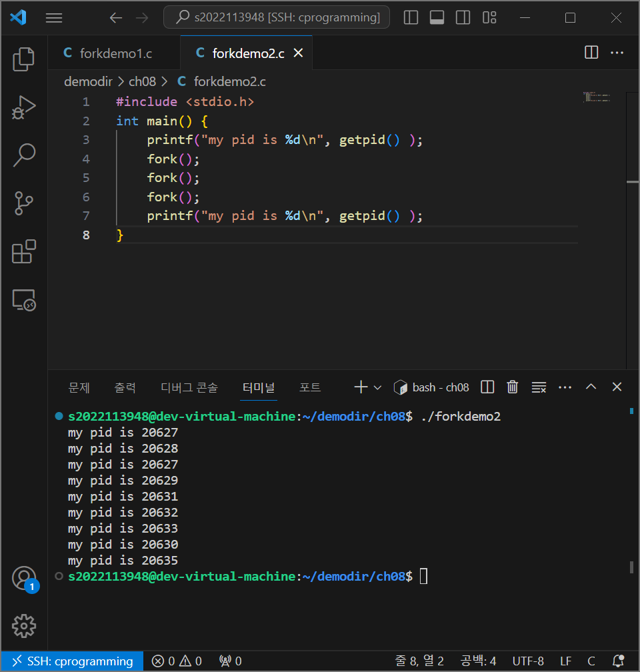Switch to forkdemo1.c tab
The width and height of the screenshot is (640, 672).
(x=114, y=53)
